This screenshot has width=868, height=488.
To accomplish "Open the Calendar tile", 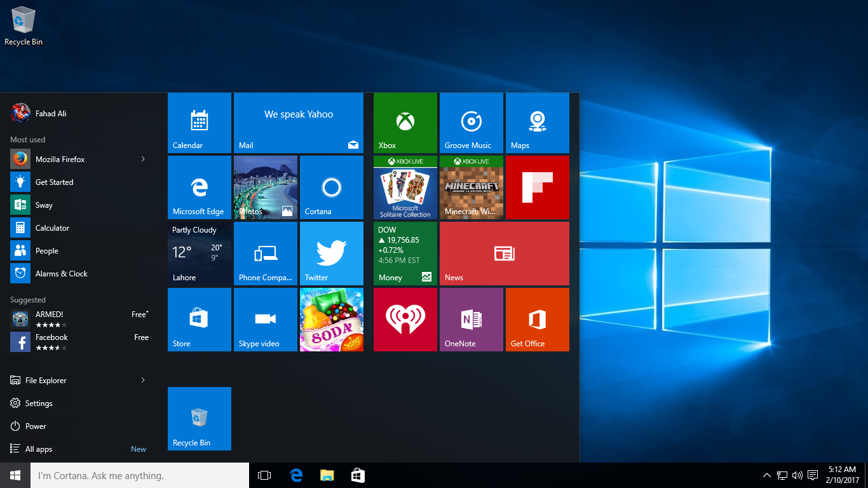I will (200, 123).
